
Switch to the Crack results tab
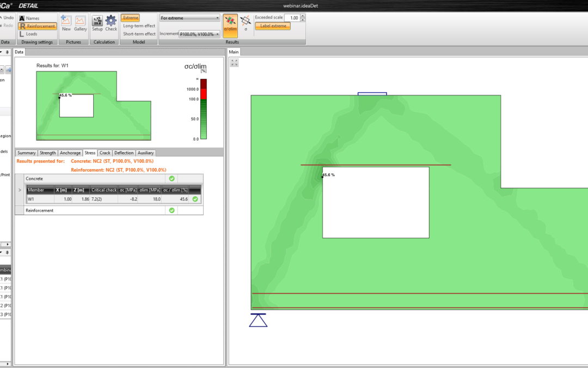point(104,153)
